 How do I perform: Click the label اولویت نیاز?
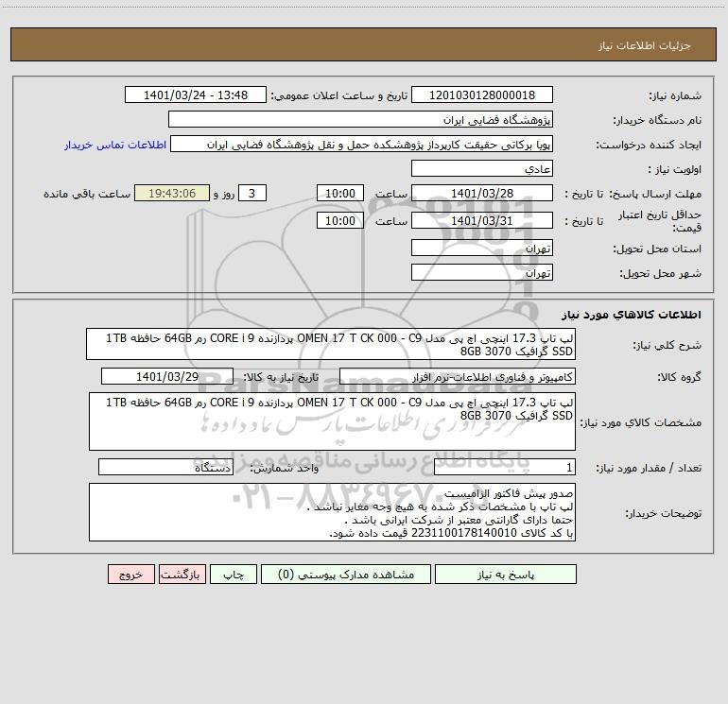[x=675, y=170]
